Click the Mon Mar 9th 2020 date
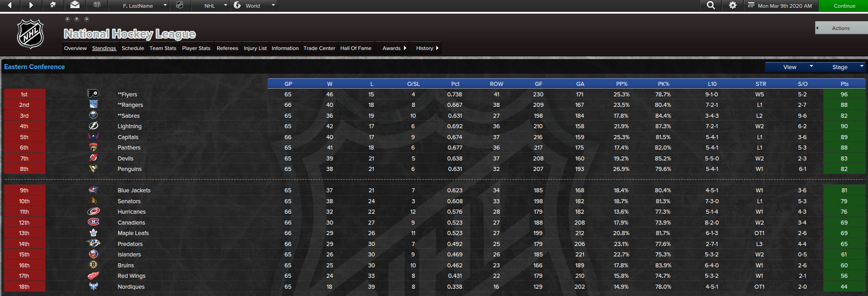The image size is (868, 296). (x=785, y=6)
